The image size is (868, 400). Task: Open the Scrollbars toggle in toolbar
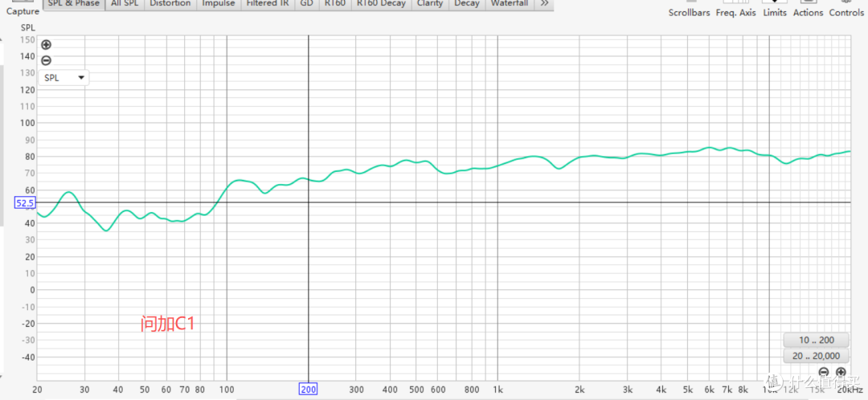coord(689,9)
